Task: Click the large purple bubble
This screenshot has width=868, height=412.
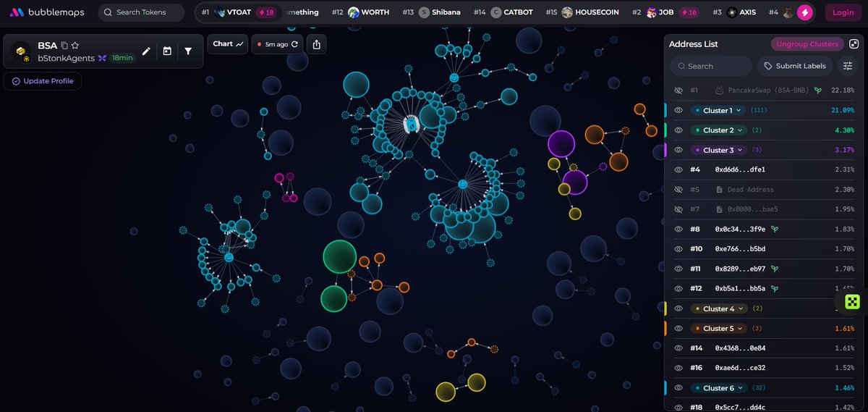Action: 561,143
